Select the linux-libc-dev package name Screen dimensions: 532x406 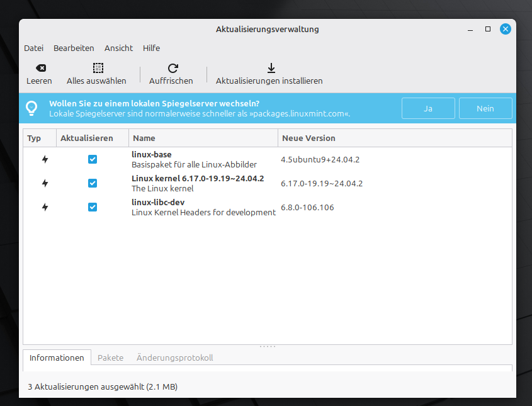(158, 202)
